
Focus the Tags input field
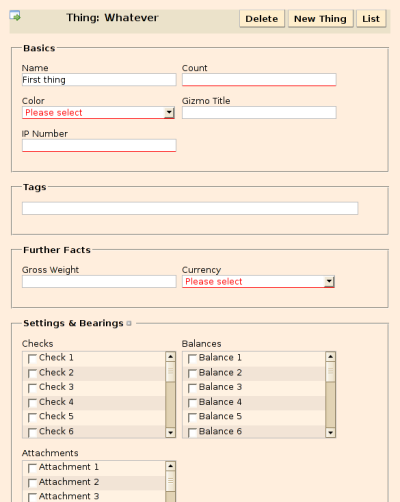[190, 208]
